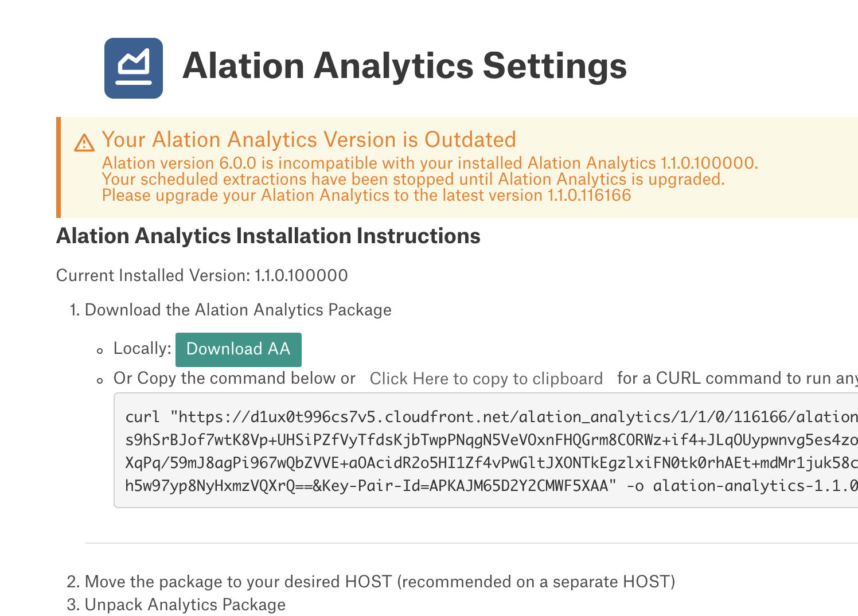Click the incompatible version 6.0.0 warning line
The image size is (858, 616).
pos(430,163)
